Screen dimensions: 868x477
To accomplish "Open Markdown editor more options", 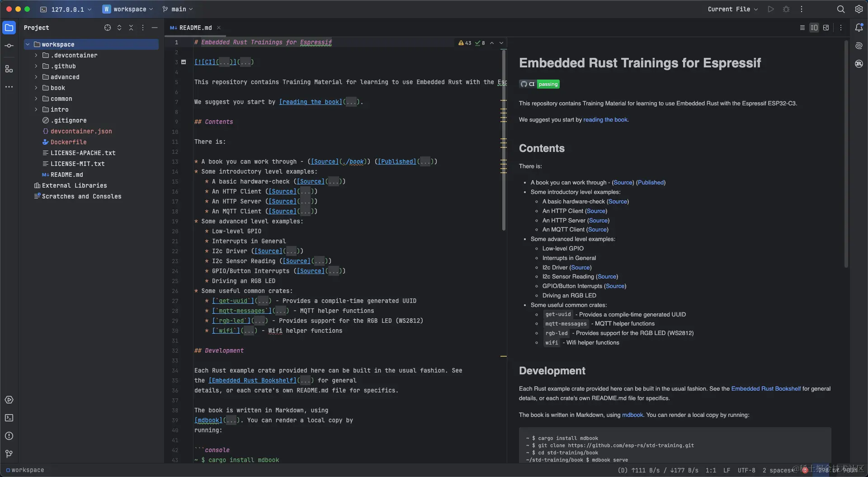I will coord(841,28).
